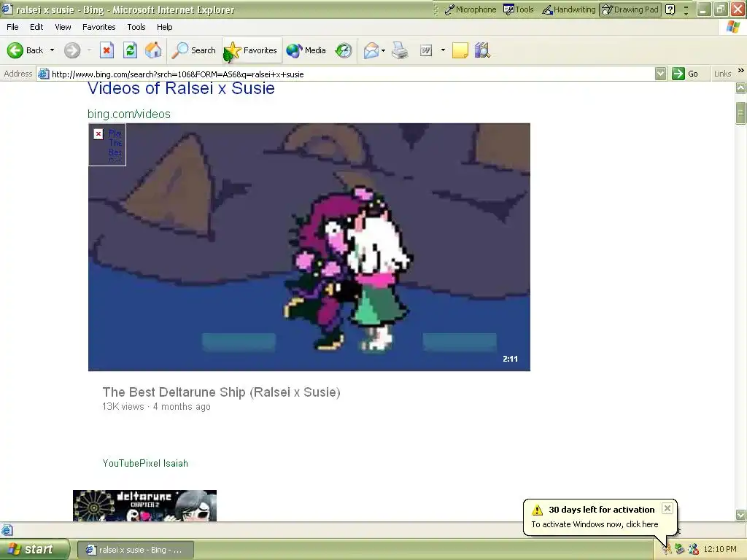The image size is (747, 560).
Task: Open the Videos of Ralsei x Susie link
Action: tap(181, 88)
